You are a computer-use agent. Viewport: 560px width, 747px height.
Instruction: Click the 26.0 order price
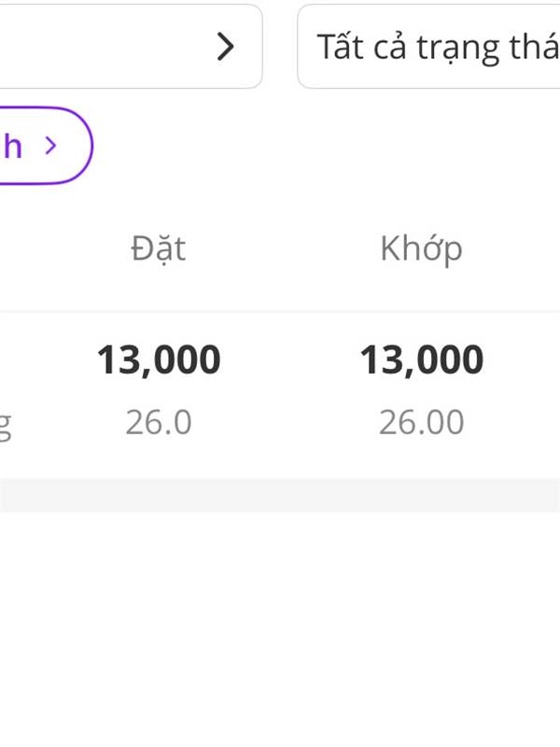pos(159,423)
